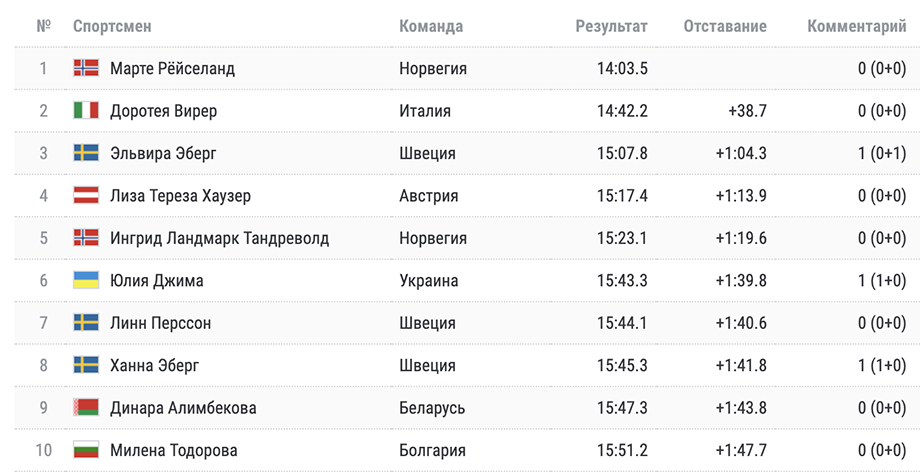Click the Ukraine flag beside Юлия Джима
Image resolution: width=920 pixels, height=472 pixels.
click(86, 280)
